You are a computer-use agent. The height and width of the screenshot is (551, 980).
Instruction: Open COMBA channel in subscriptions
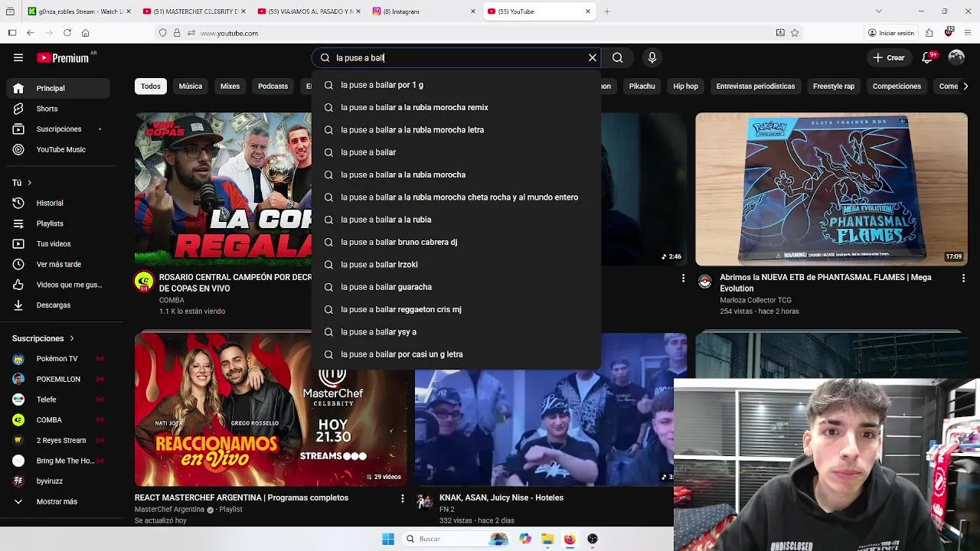[58, 419]
